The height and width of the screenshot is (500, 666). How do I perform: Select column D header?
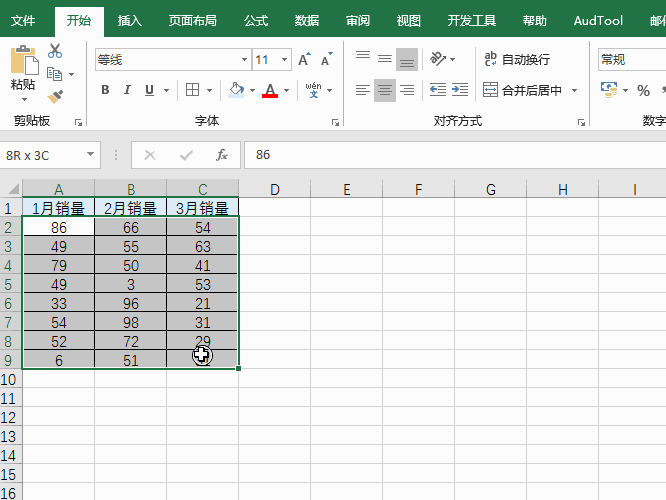[275, 189]
